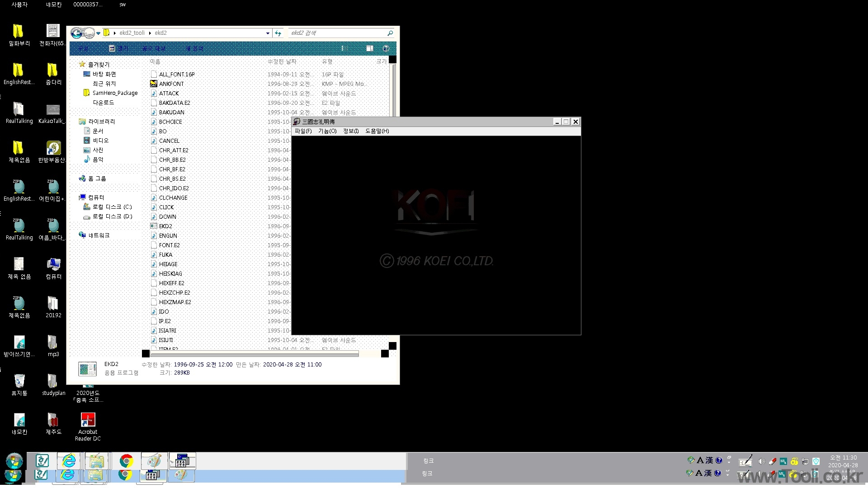Click the volume icon in the upper tray row
The width and height of the screenshot is (868, 488).
coord(761,461)
